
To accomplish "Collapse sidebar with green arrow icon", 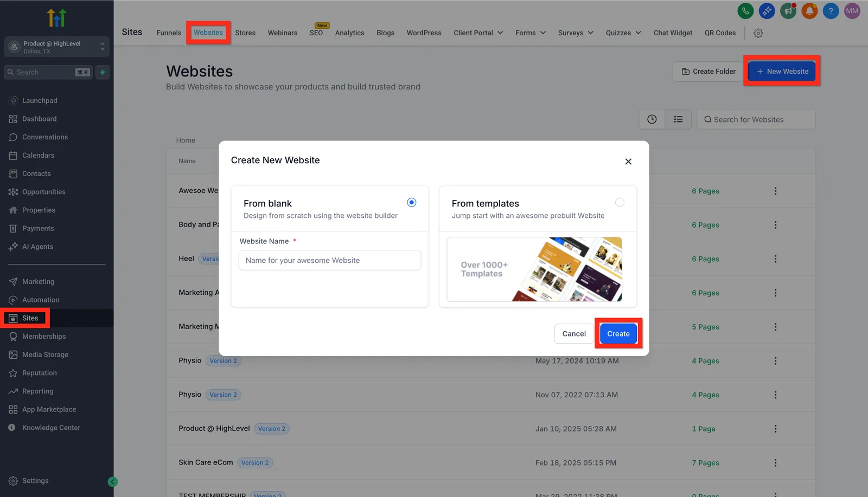I will [112, 482].
